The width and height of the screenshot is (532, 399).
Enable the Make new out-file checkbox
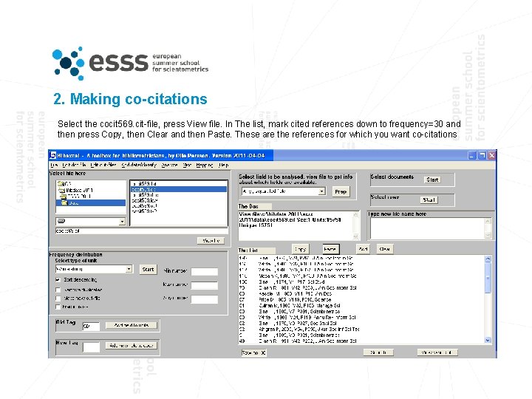coord(58,299)
